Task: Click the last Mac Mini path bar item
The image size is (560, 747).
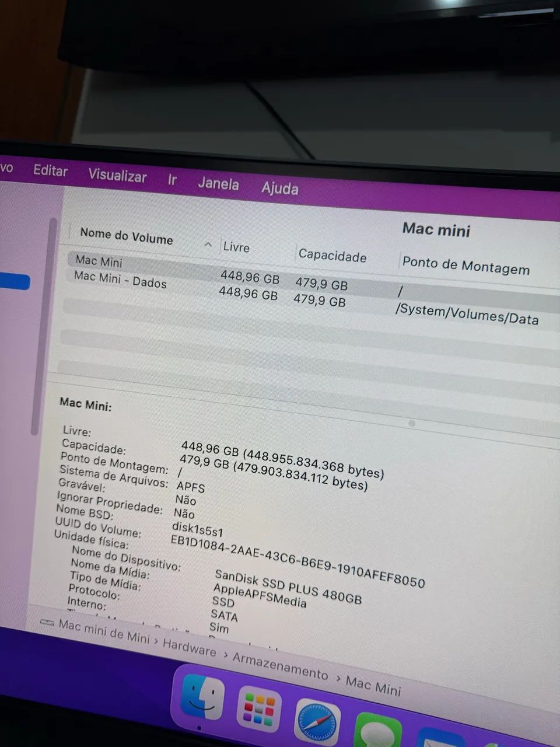Action: [x=373, y=685]
